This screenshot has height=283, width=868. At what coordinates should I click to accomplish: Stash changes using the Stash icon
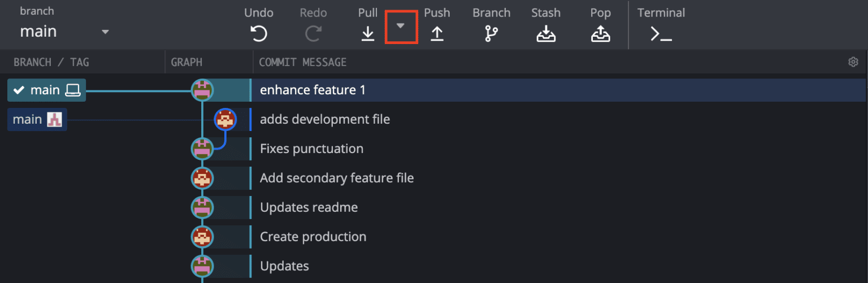tap(545, 34)
